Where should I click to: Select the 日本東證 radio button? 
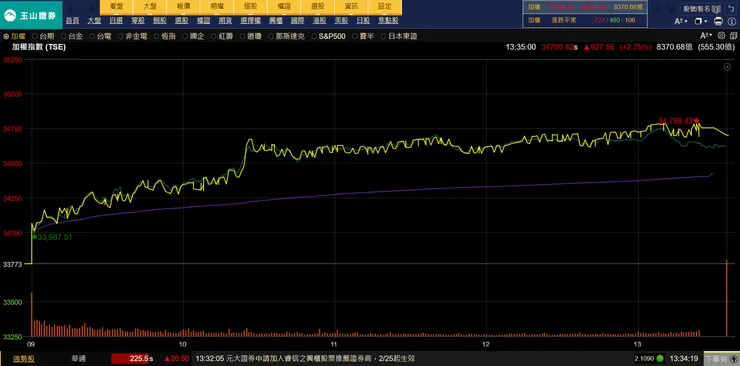pyautogui.click(x=383, y=36)
